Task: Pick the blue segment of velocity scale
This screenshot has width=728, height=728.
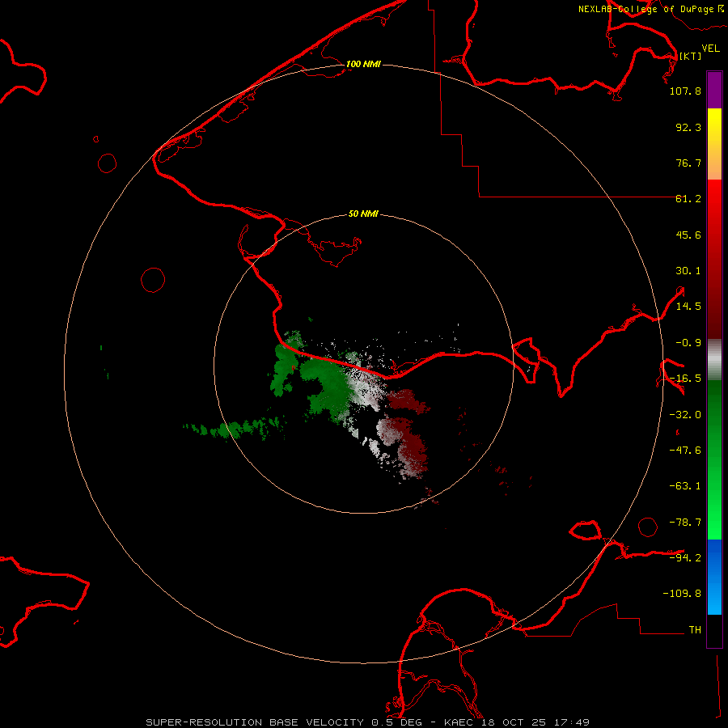Action: 714,577
